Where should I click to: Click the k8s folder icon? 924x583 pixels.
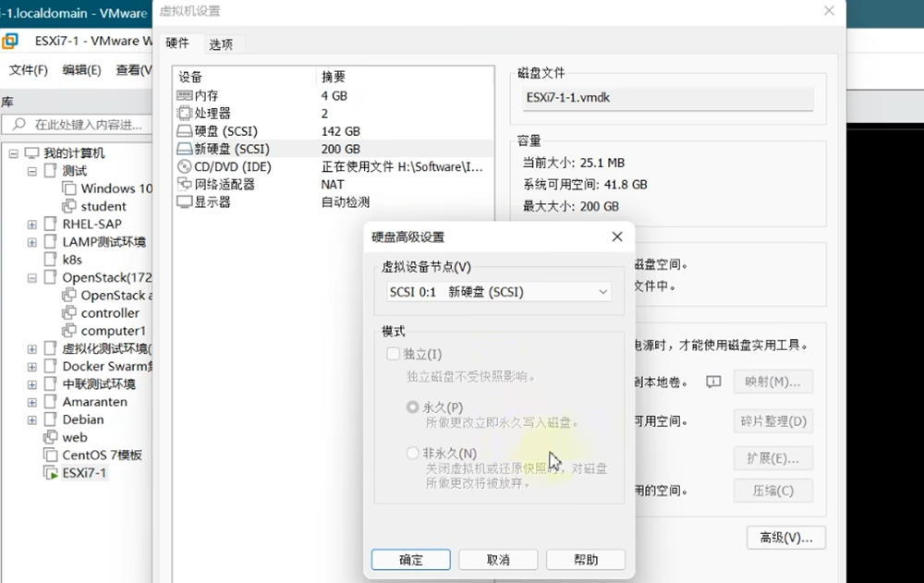point(51,260)
